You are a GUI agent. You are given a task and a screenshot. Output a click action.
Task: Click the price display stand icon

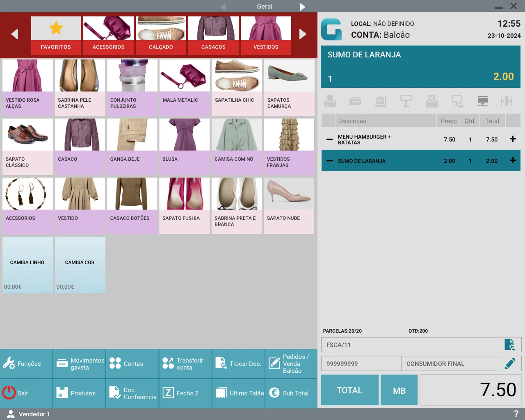[406, 101]
